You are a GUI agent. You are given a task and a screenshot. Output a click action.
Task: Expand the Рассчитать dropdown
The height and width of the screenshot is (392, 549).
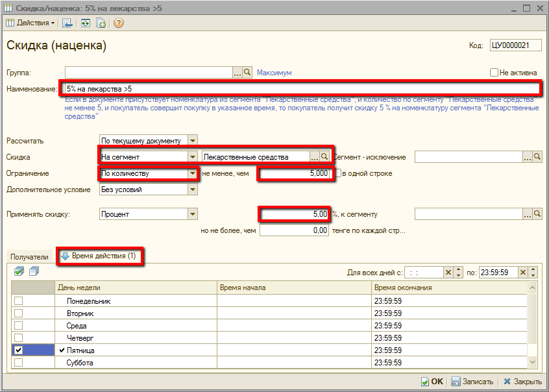point(193,140)
